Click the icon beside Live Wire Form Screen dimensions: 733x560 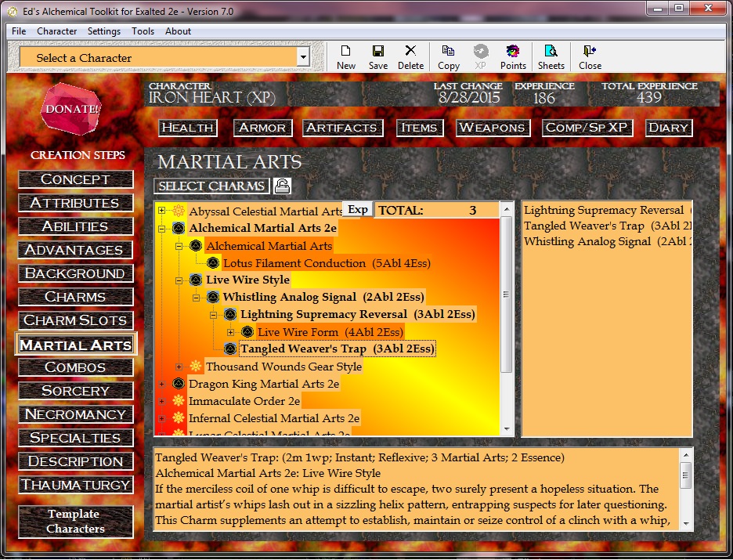click(x=247, y=332)
